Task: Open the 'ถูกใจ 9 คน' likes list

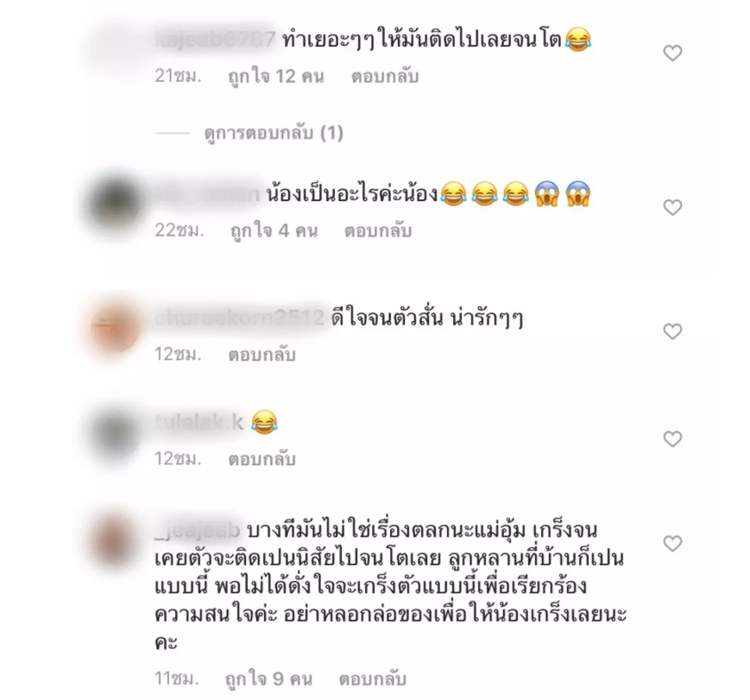Action: pos(268,679)
